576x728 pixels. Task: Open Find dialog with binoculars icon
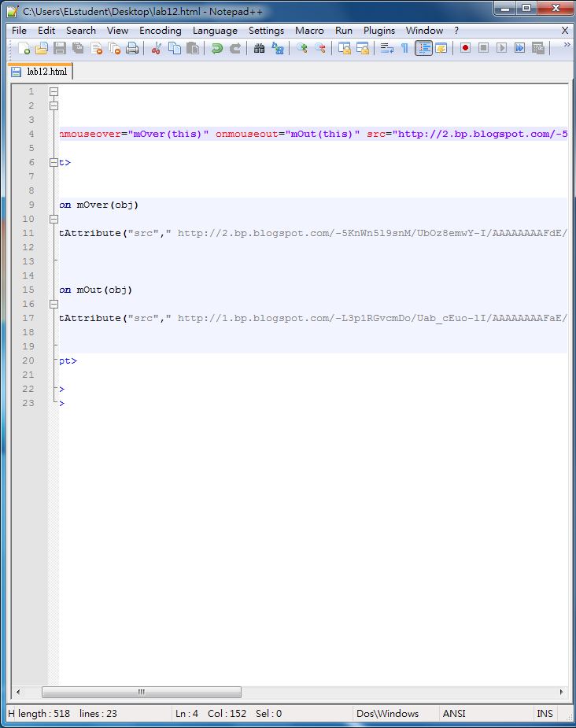click(259, 48)
